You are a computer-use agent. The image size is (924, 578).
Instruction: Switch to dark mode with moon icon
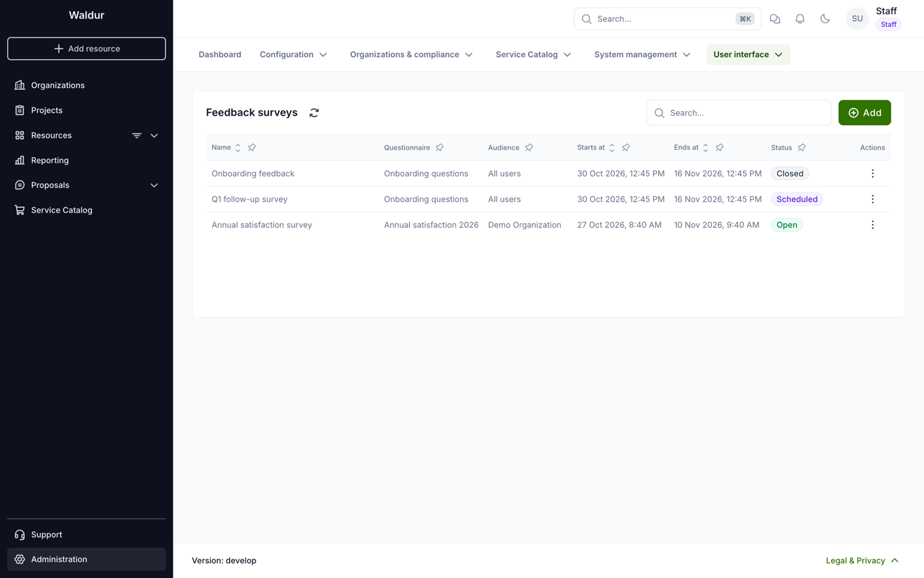pyautogui.click(x=825, y=19)
